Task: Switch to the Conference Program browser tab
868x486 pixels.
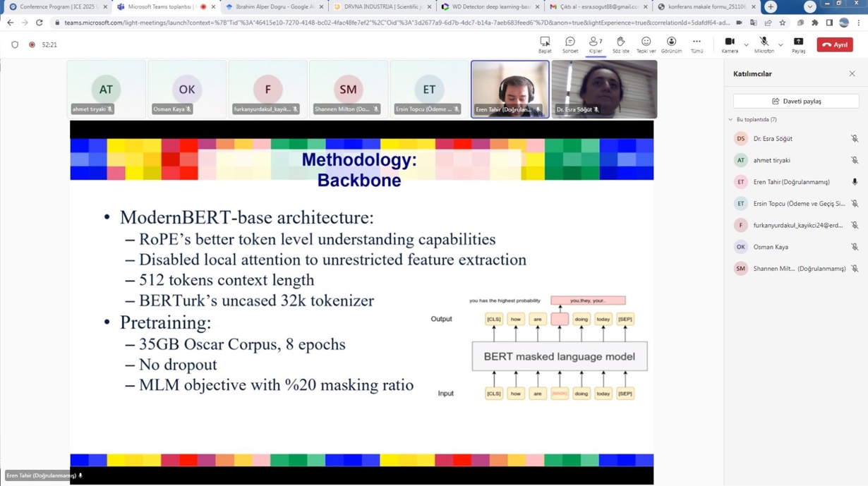Action: (56, 7)
